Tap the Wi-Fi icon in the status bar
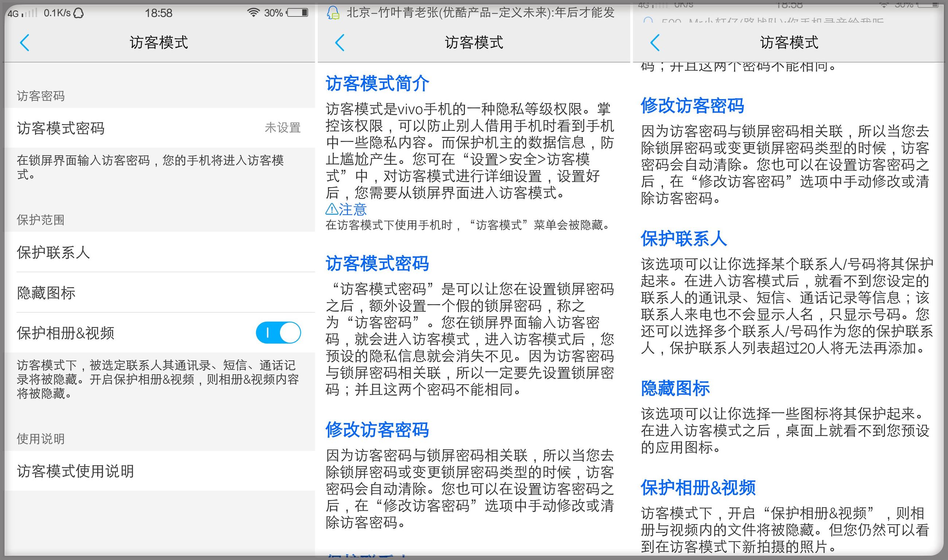 pos(253,12)
